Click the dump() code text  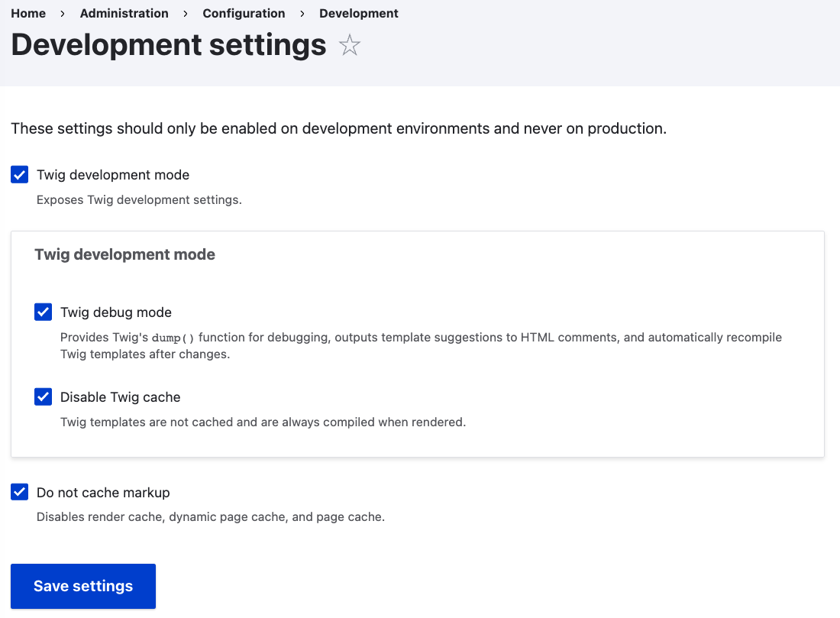(x=173, y=338)
